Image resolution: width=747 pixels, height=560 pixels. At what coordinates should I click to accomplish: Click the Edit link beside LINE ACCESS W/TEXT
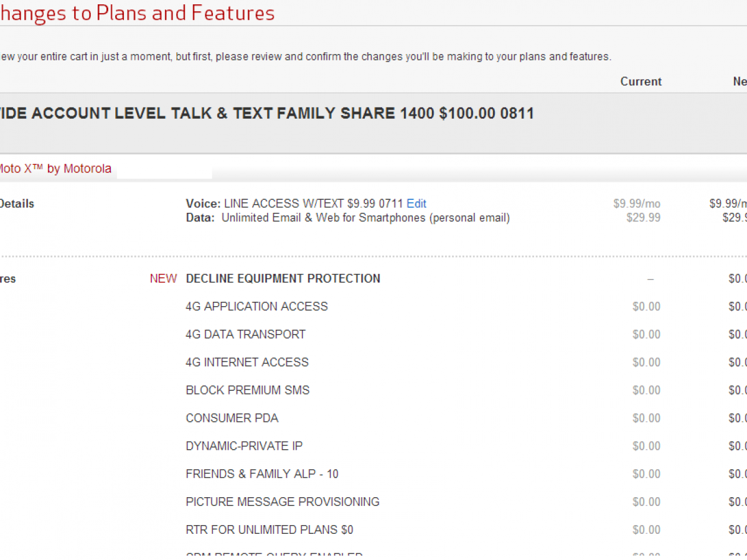pos(416,203)
